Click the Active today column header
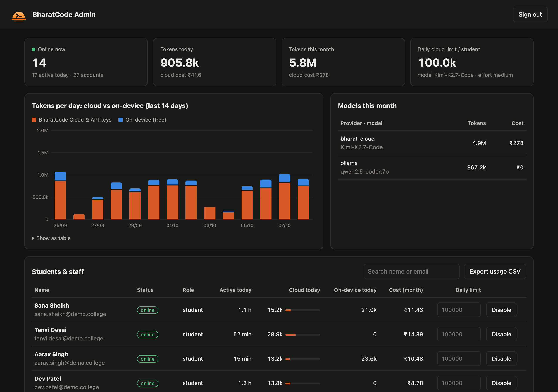 pyautogui.click(x=235, y=290)
